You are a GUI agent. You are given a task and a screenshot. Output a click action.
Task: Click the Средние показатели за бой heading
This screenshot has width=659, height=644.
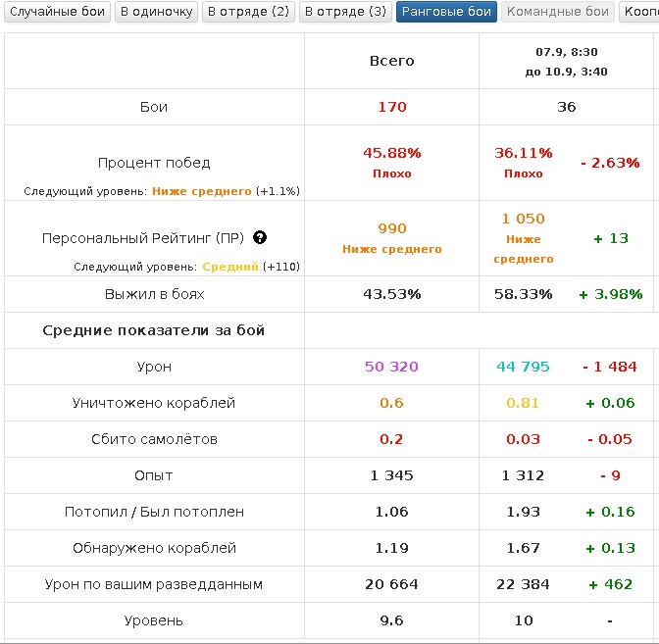pyautogui.click(x=153, y=330)
